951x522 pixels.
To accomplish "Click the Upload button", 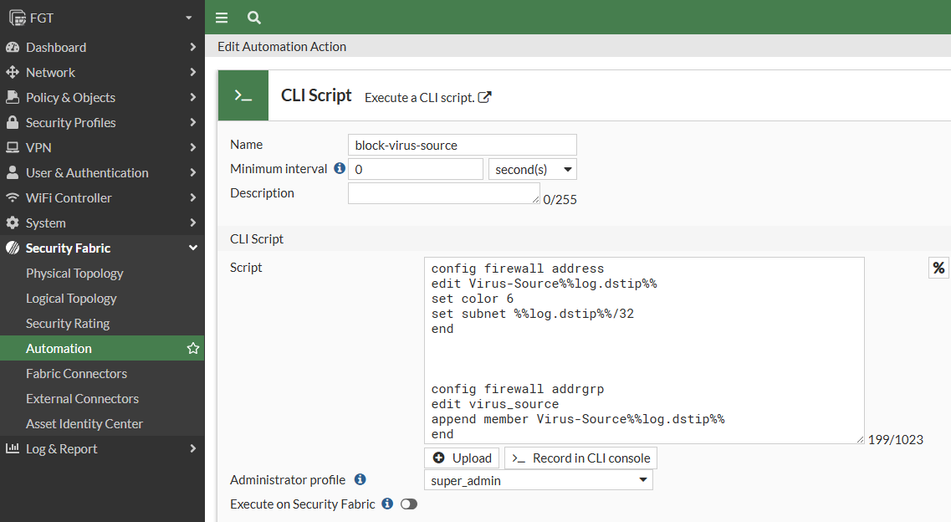I will coord(462,458).
